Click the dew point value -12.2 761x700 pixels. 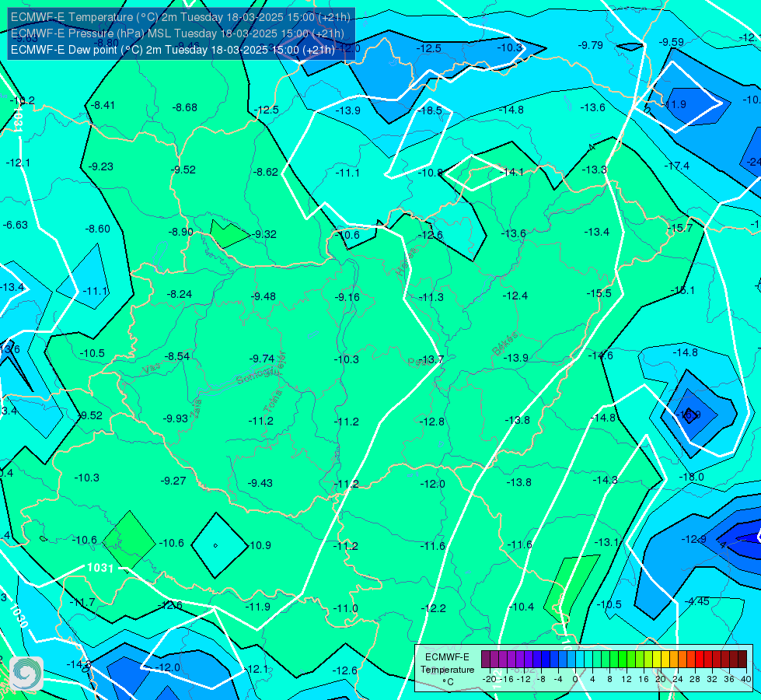coord(433,609)
